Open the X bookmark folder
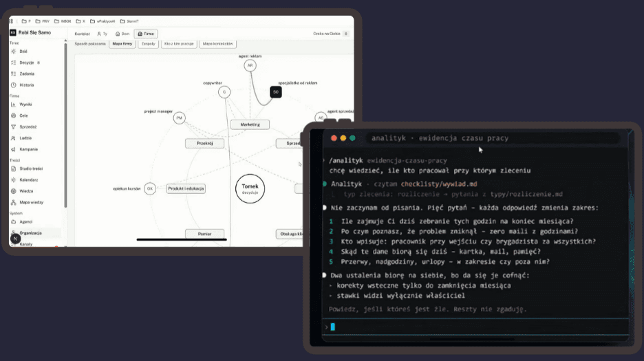 80,21
